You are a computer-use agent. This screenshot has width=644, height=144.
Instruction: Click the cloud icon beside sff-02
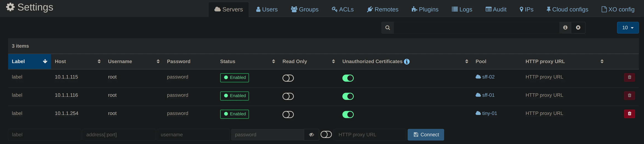pyautogui.click(x=478, y=77)
